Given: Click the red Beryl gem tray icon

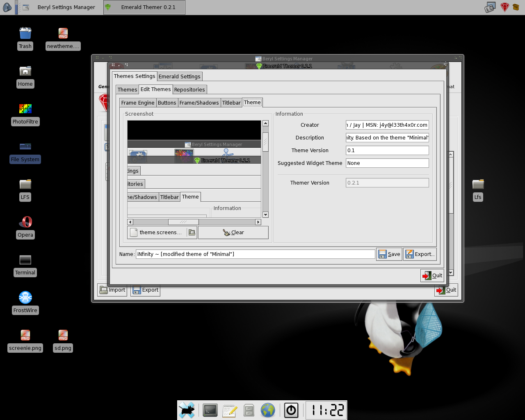Looking at the screenshot, I should pyautogui.click(x=504, y=7).
